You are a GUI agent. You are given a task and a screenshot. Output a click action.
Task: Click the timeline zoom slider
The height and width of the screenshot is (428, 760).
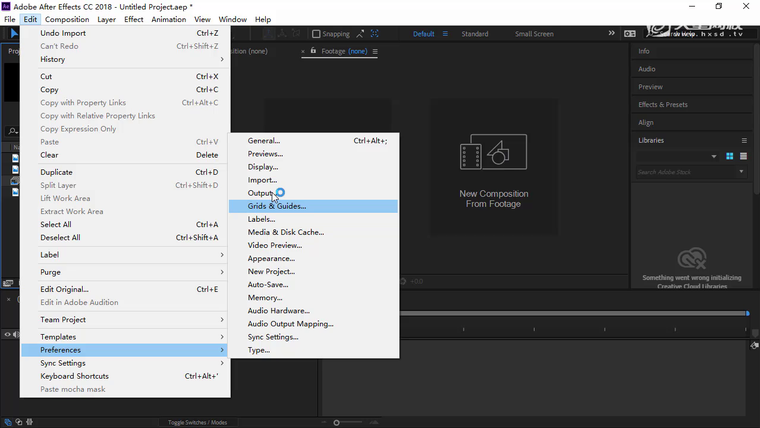click(x=337, y=422)
